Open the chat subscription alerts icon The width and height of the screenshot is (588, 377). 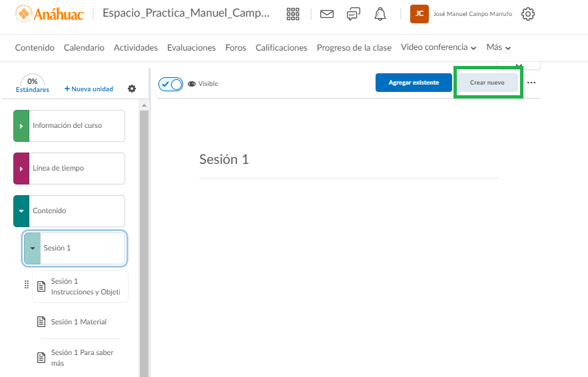click(x=354, y=14)
